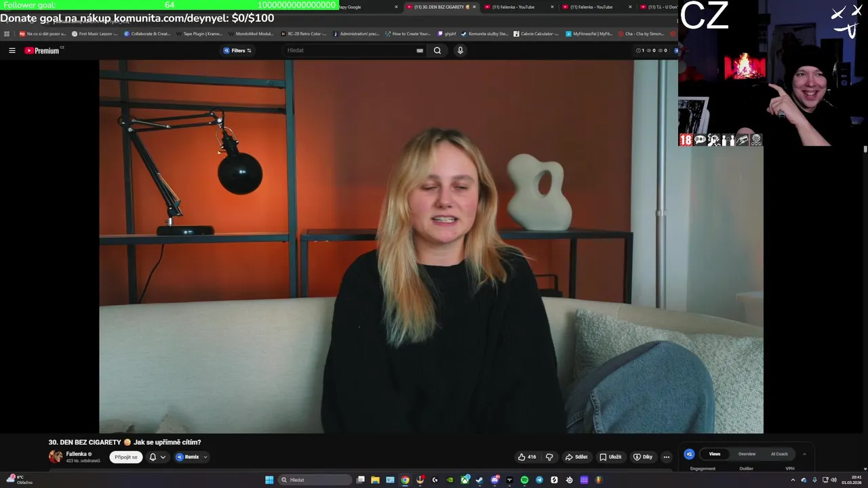868x488 pixels.
Task: Like the video with 416 likes
Action: [527, 457]
